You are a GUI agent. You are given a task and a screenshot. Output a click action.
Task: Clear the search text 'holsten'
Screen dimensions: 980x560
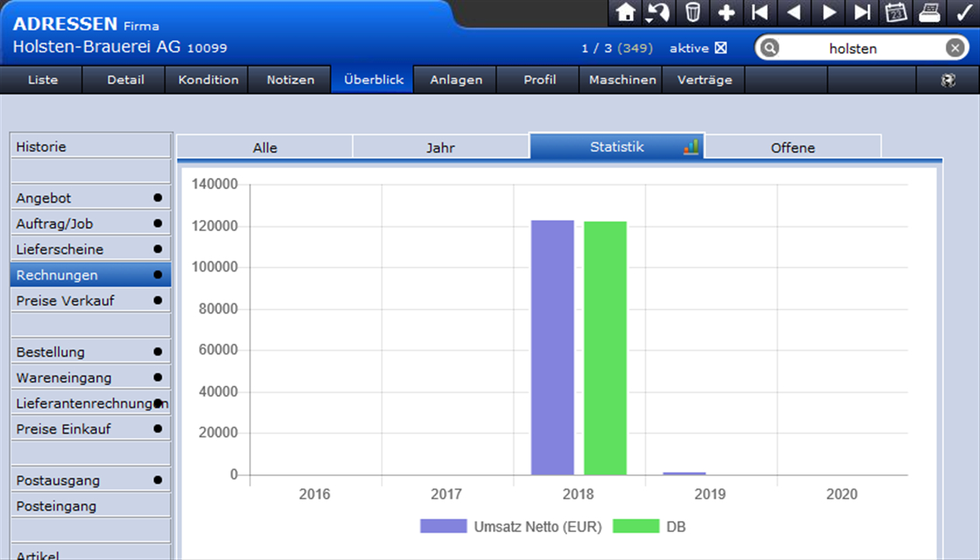coord(955,48)
